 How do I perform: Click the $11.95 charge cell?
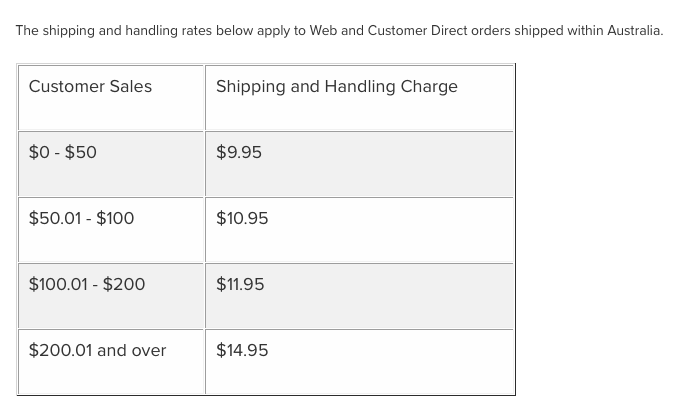point(240,285)
